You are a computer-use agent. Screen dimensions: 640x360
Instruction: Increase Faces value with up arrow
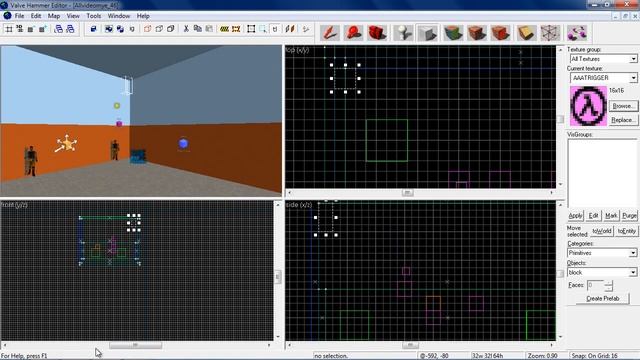pyautogui.click(x=608, y=282)
